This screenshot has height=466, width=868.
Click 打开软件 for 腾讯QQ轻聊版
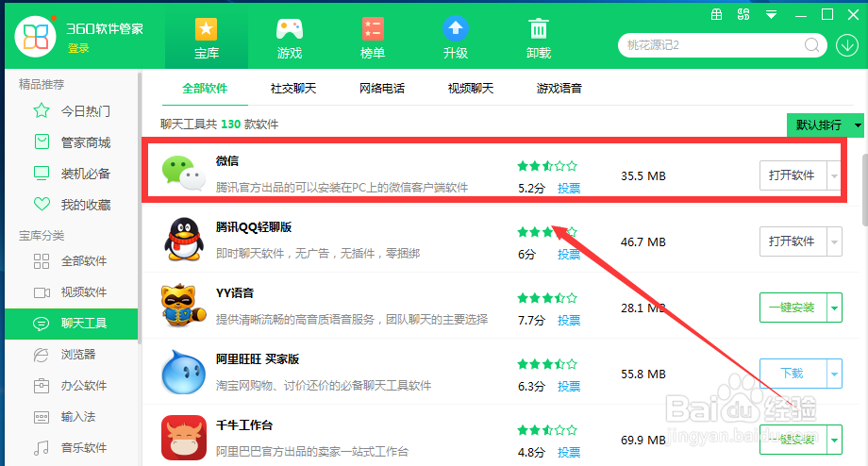[x=793, y=241]
